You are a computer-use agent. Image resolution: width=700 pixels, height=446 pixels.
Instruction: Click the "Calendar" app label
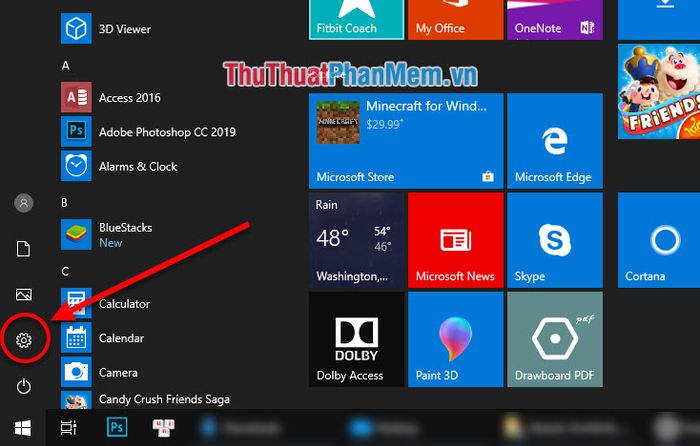(x=121, y=338)
